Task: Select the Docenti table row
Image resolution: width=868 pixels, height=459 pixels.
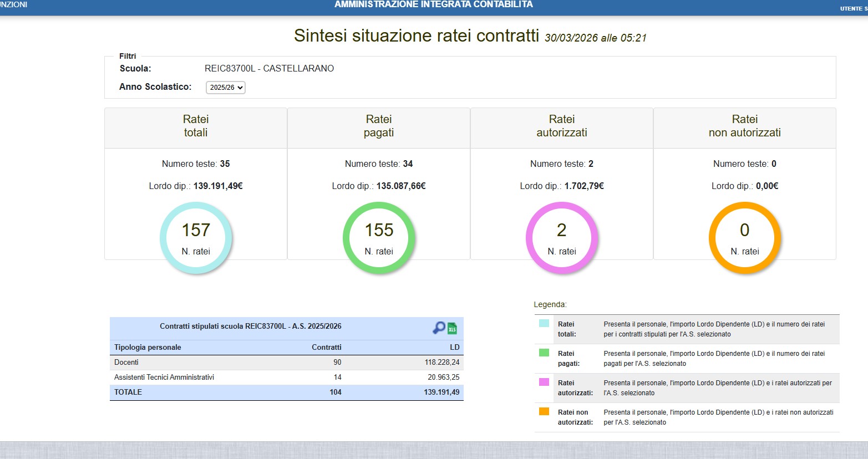Action: [x=286, y=363]
